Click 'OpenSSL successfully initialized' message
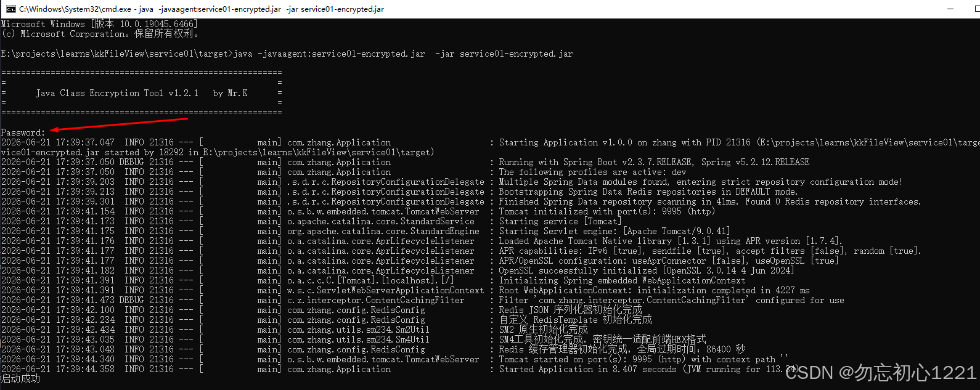980x390 pixels. 647,270
